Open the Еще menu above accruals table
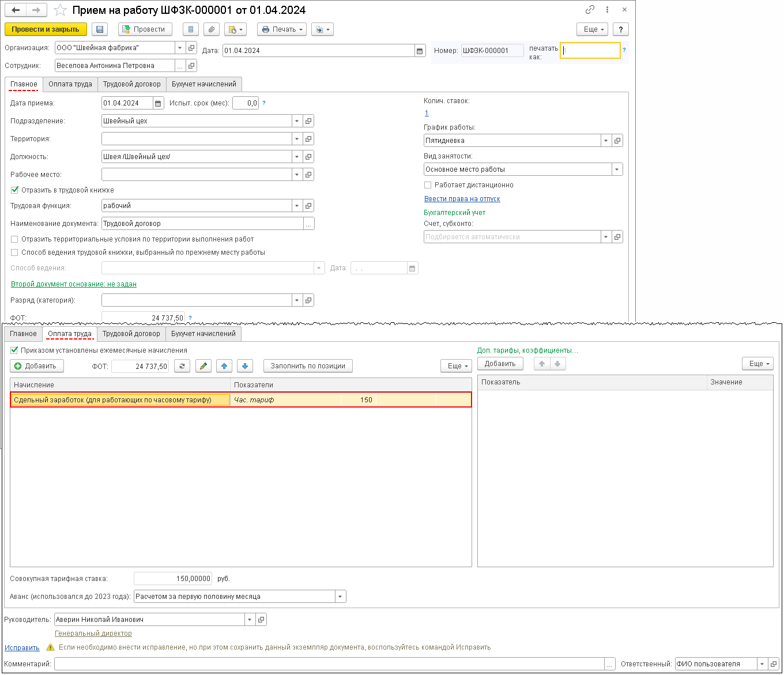 456,366
